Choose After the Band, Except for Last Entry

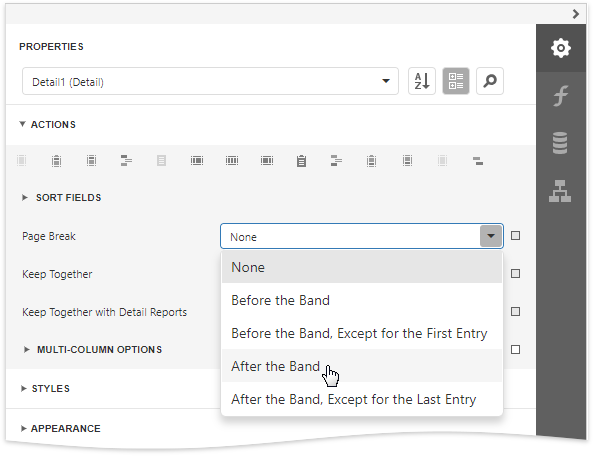click(x=362, y=399)
